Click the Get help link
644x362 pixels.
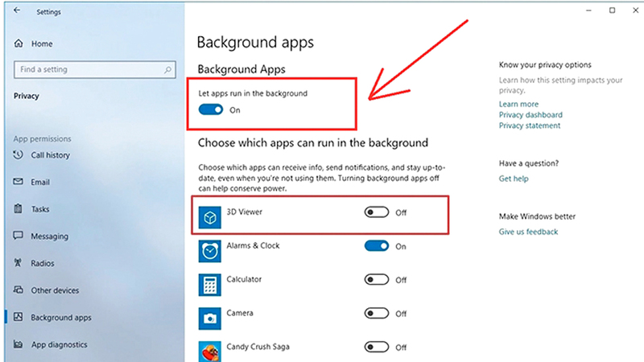point(514,178)
